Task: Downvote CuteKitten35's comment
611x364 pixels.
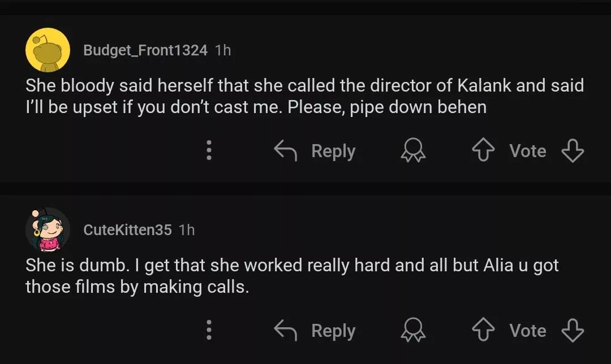Action: click(x=572, y=331)
